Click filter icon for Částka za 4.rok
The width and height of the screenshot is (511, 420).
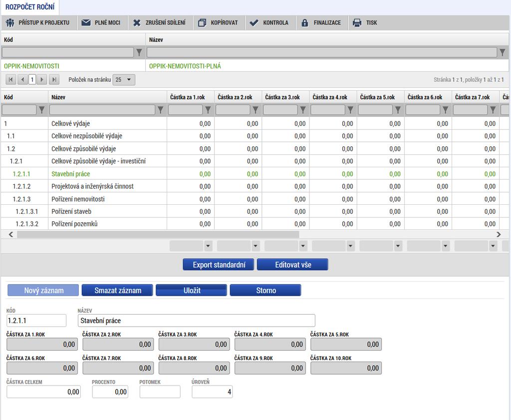pyautogui.click(x=350, y=110)
